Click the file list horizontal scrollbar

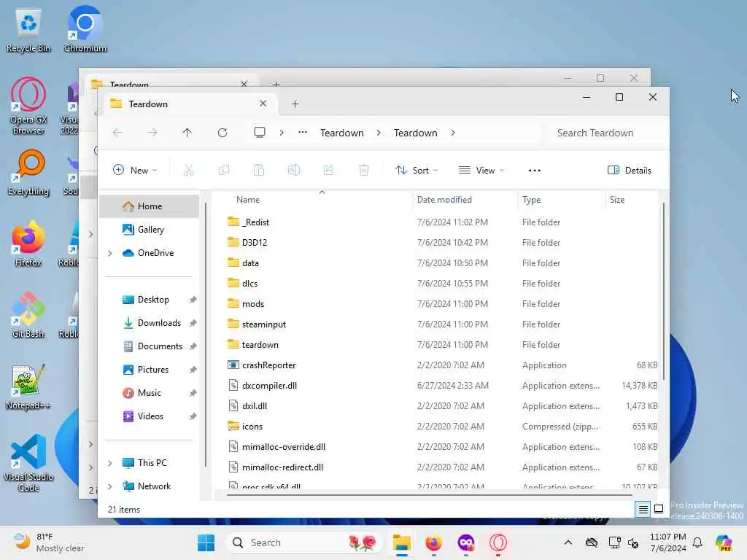coord(430,495)
